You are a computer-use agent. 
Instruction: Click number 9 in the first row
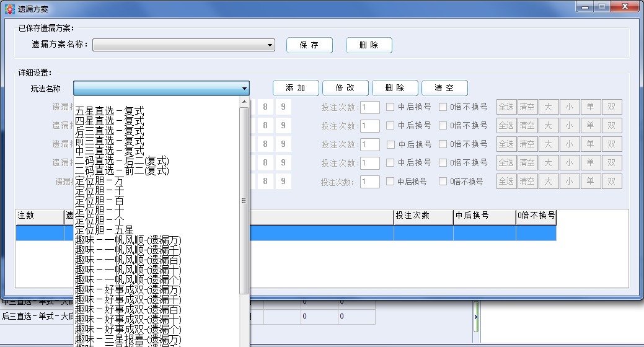(x=283, y=107)
